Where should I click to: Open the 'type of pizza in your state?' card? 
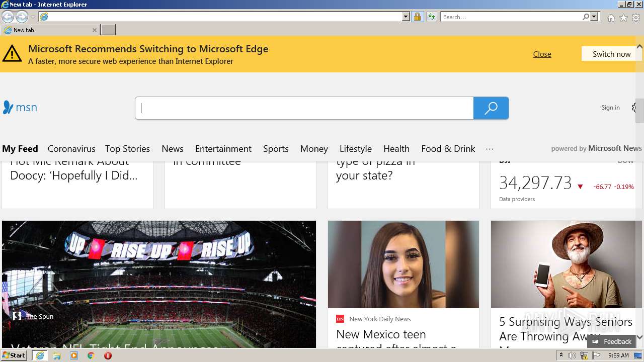pyautogui.click(x=403, y=185)
